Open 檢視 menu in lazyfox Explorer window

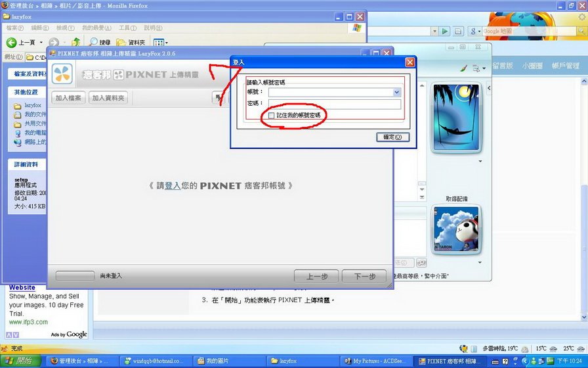pos(65,28)
